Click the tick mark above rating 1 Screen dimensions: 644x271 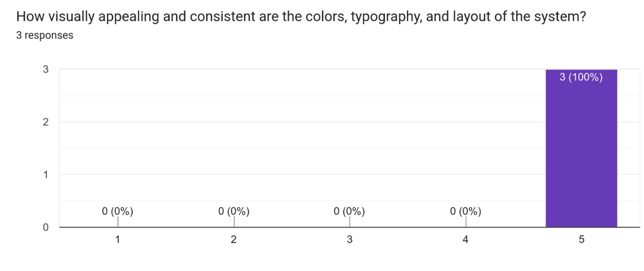coord(118,222)
